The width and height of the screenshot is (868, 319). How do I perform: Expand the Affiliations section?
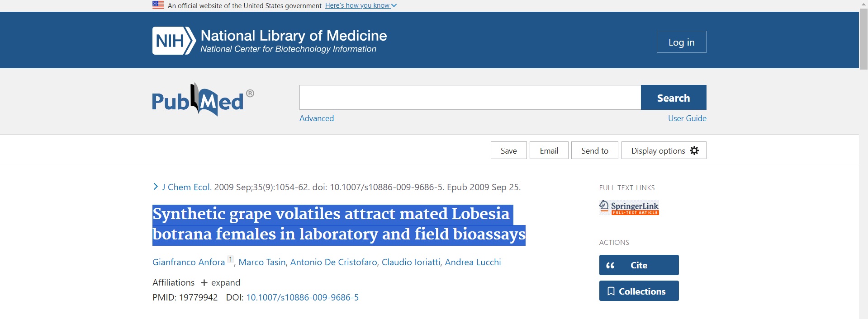221,282
